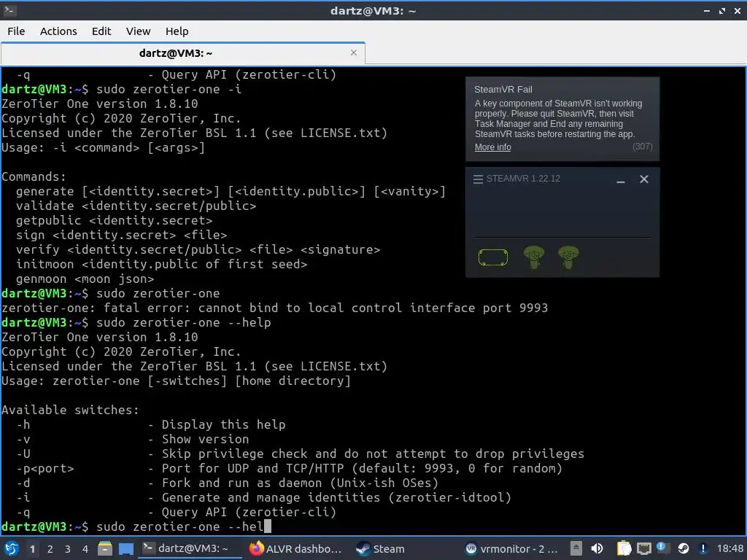
Task: Switch to workspace 4
Action: coord(85,549)
